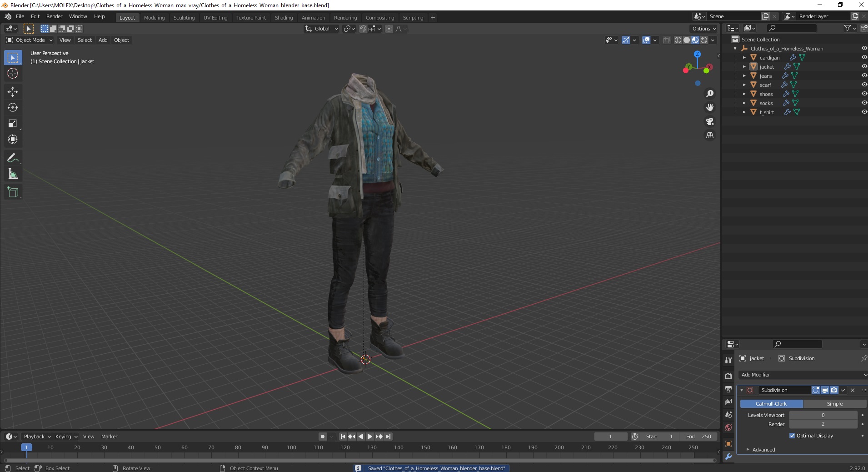Toggle the Optimal Display checkbox
This screenshot has height=472, width=868.
(x=792, y=436)
